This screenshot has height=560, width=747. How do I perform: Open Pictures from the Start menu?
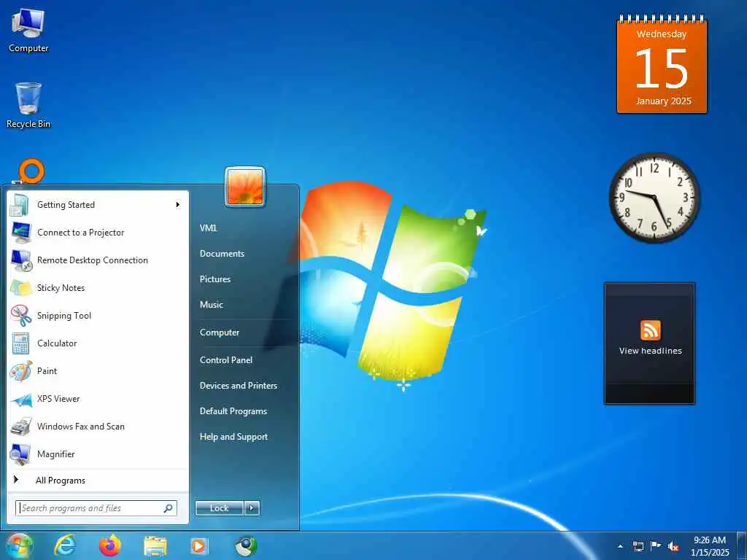click(x=215, y=279)
